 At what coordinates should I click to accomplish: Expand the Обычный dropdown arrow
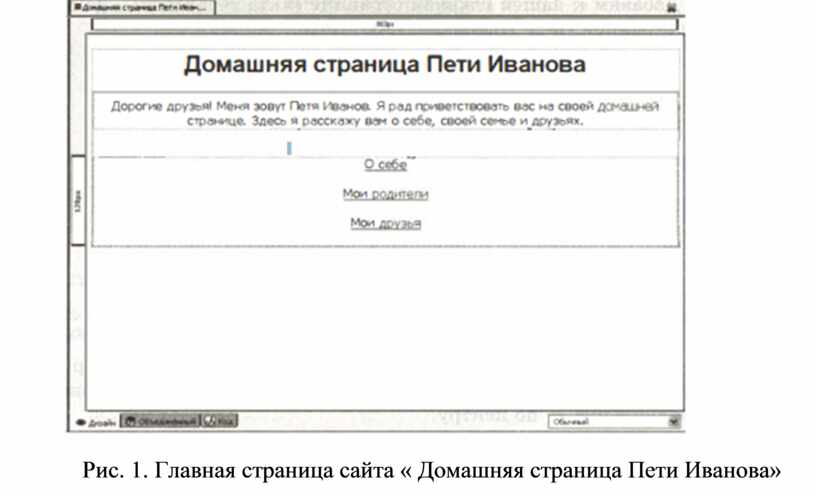673,422
